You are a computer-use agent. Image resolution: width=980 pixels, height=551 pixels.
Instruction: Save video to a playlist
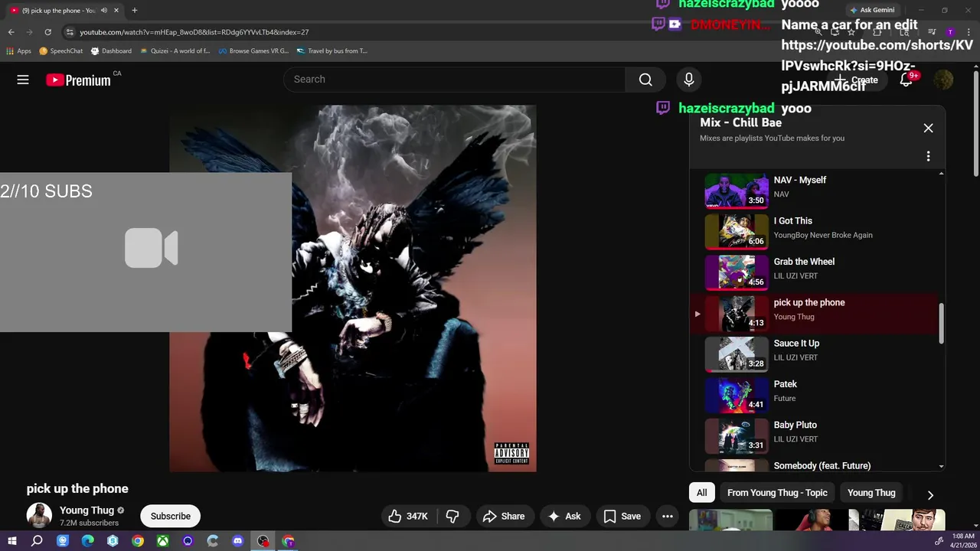pyautogui.click(x=622, y=517)
